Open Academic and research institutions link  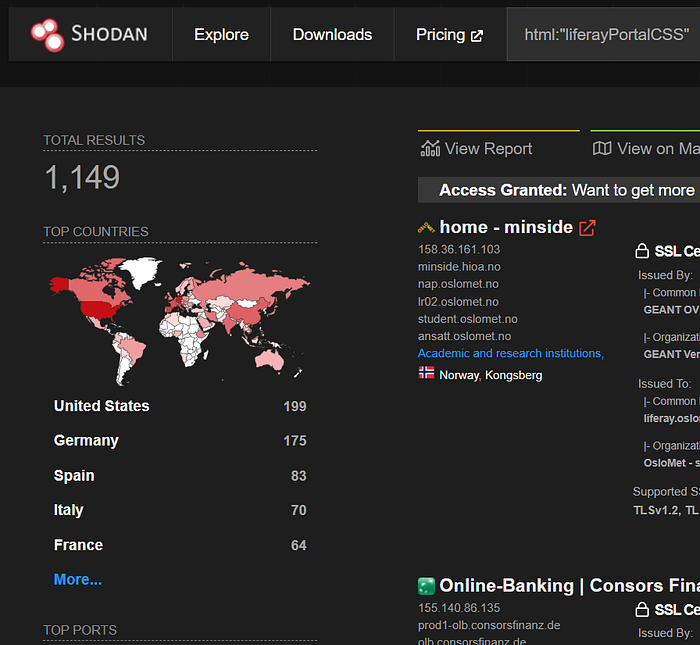pyautogui.click(x=510, y=354)
